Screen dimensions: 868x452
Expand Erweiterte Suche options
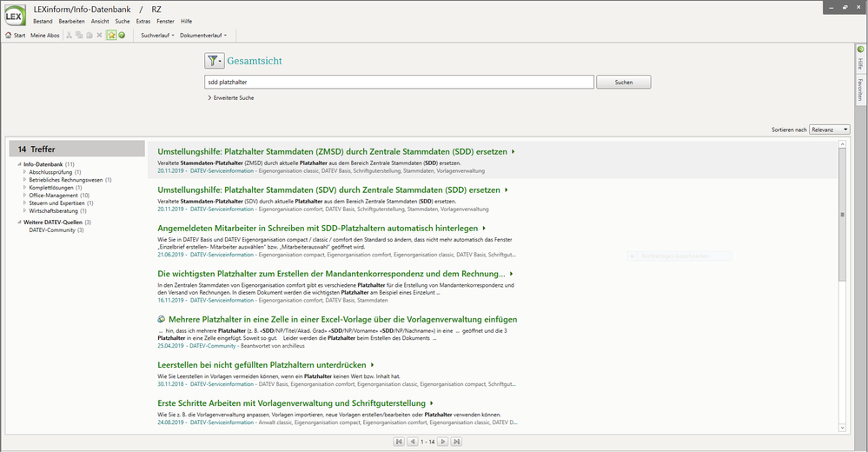tap(231, 97)
